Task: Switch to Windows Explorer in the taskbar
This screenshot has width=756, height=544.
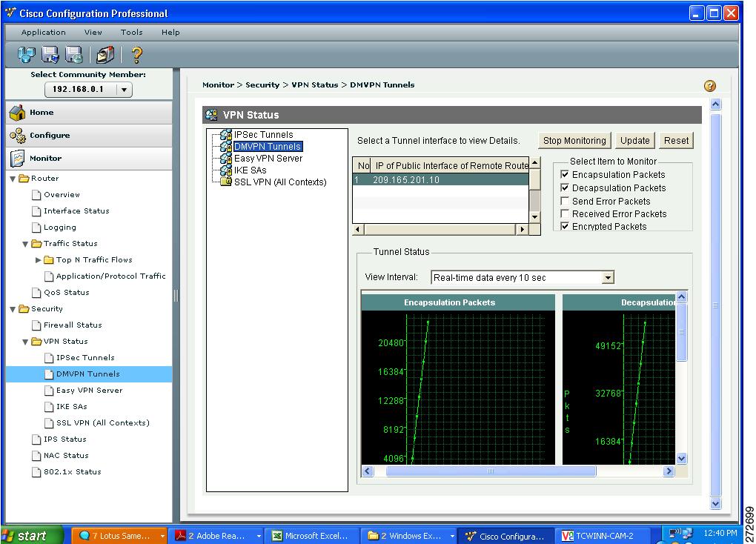Action: (x=409, y=536)
